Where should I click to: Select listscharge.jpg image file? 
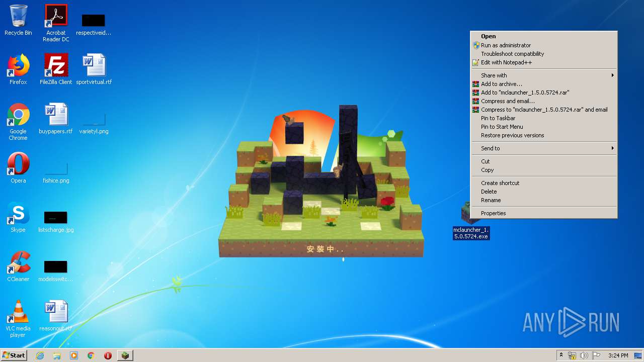(x=56, y=221)
